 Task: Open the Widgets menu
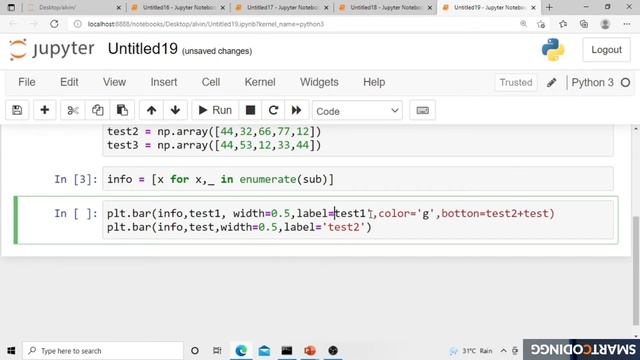coord(319,82)
